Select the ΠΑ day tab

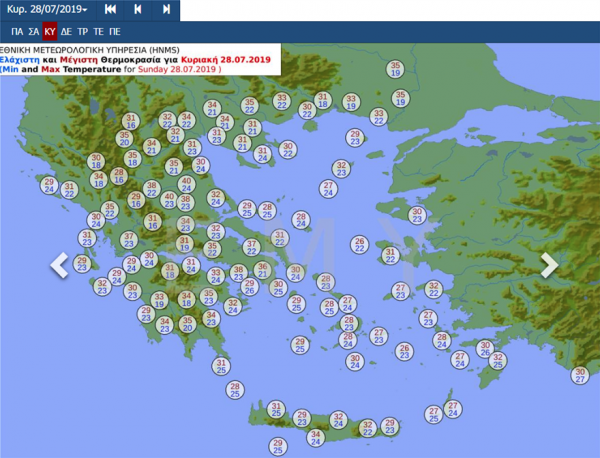(17, 31)
